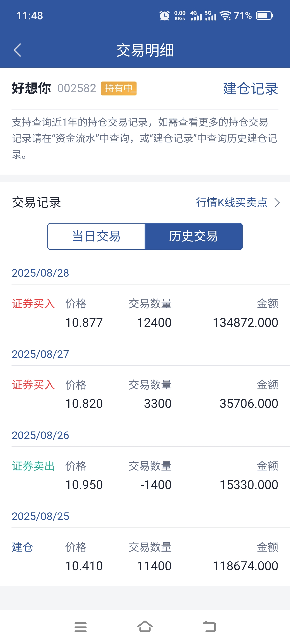Tap the 证券买入 entry priced 10.820
Image resolution: width=290 pixels, height=644 pixels.
(145, 394)
